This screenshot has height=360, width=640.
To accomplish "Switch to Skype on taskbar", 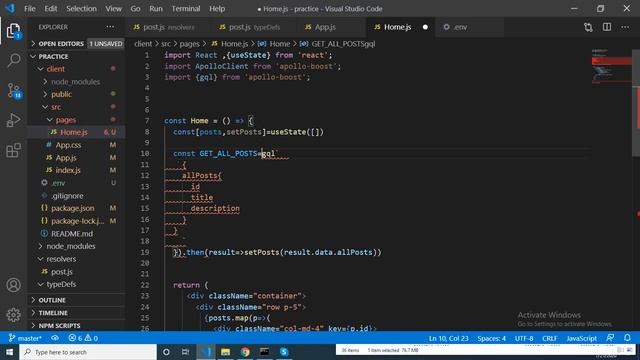I will coord(284,352).
